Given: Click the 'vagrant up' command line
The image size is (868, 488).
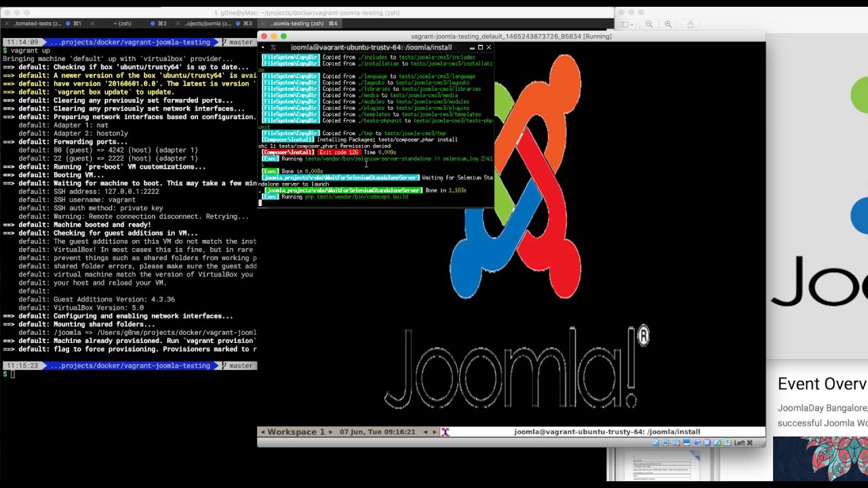Looking at the screenshot, I should (x=30, y=51).
